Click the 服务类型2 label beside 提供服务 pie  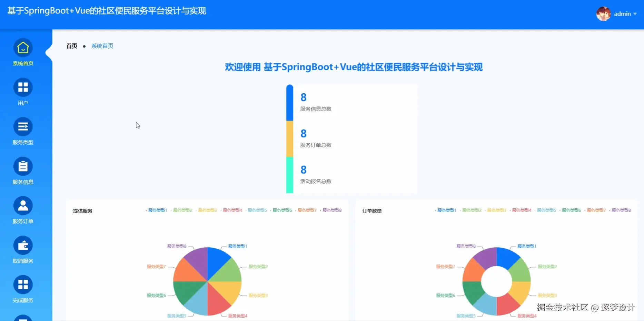(258, 267)
